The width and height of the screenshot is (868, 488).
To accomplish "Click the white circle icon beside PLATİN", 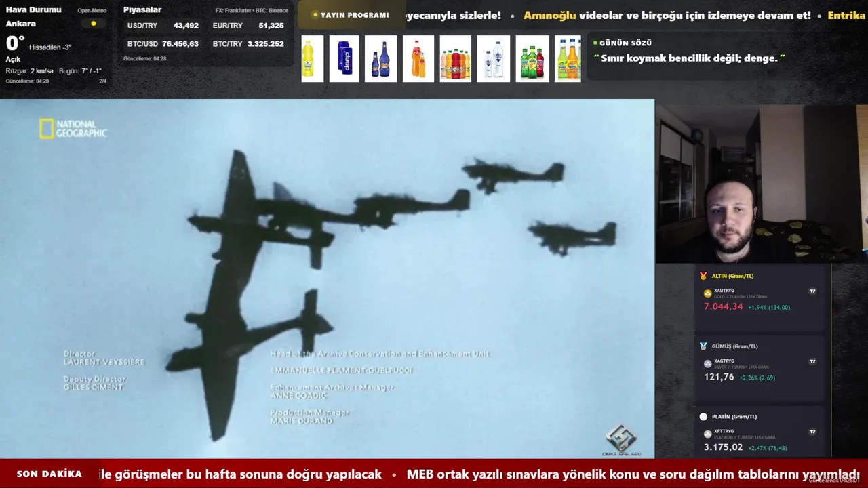I will click(703, 417).
